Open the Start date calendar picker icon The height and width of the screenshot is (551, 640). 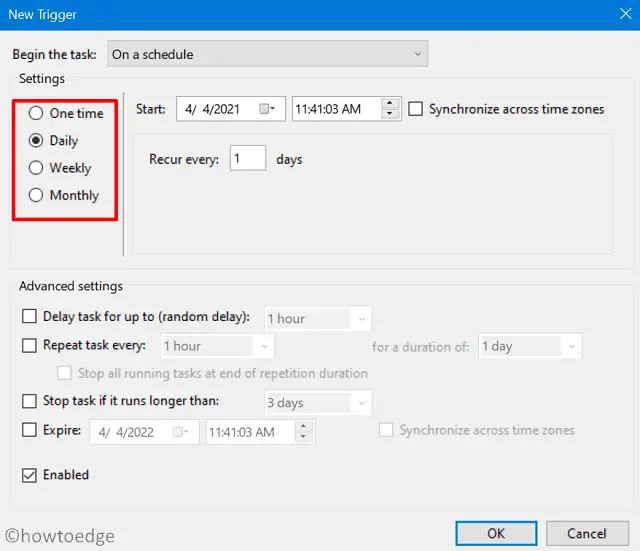click(267, 109)
